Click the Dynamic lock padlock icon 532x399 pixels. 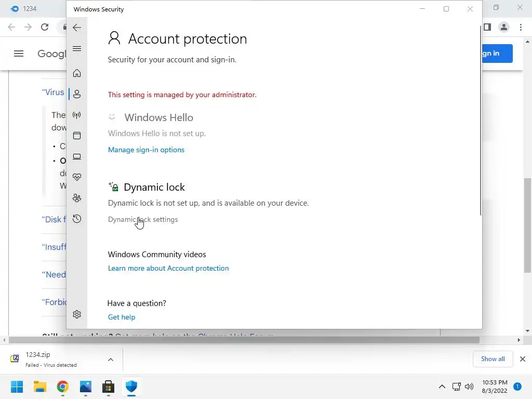click(x=114, y=187)
